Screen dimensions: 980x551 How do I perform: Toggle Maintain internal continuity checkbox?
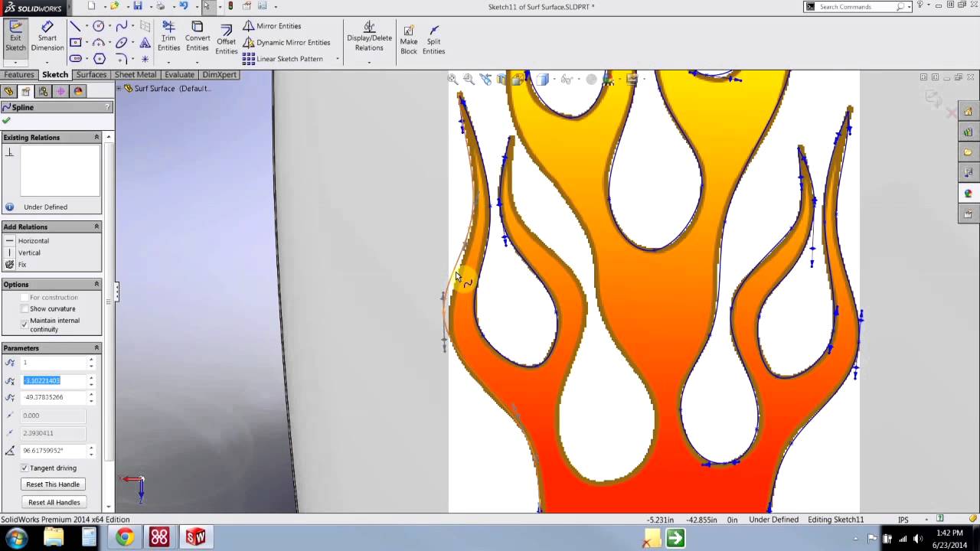click(24, 324)
